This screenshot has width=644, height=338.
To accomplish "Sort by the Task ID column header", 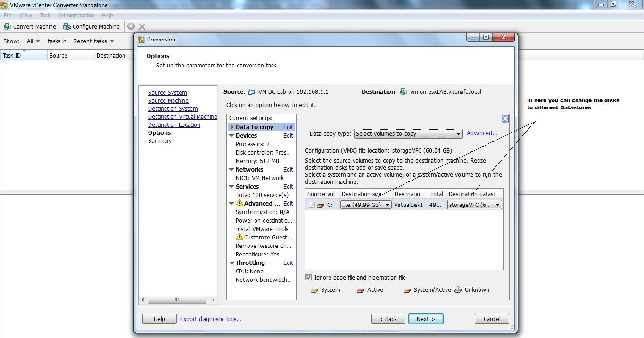I will click(24, 55).
